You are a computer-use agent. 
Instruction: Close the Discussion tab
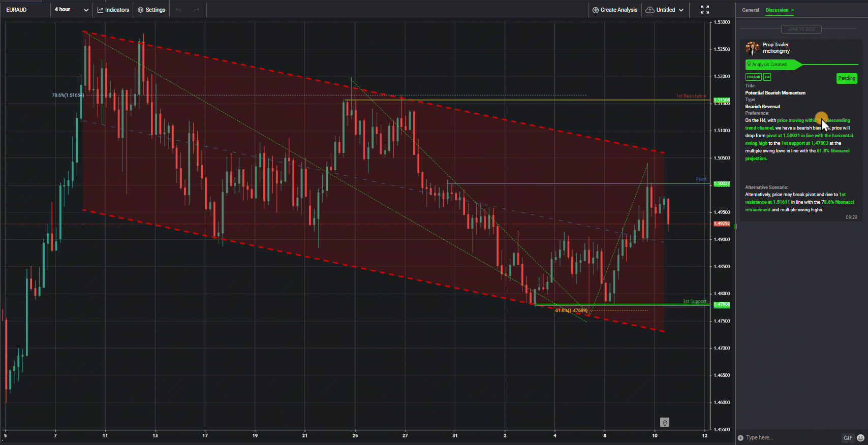click(x=792, y=10)
